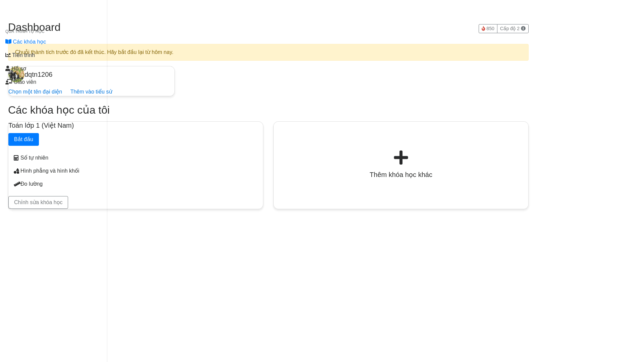Click the 850 streak counter badge
This screenshot has height=362, width=644.
coord(488,28)
